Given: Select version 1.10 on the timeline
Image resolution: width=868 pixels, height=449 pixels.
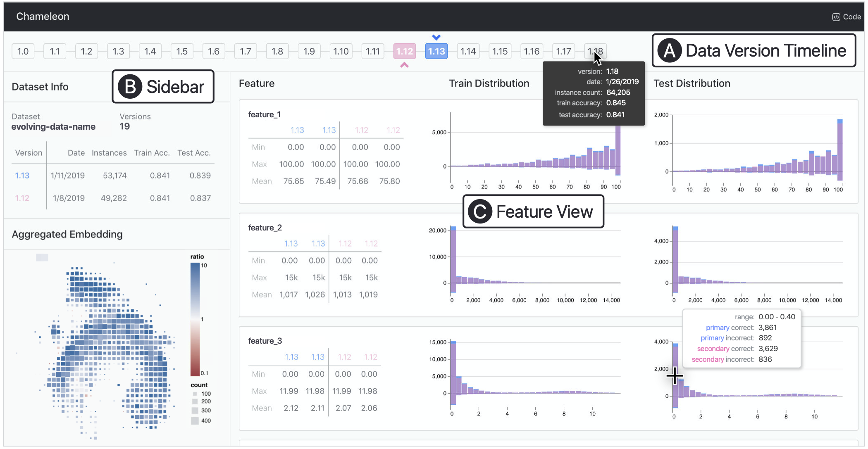Looking at the screenshot, I should pyautogui.click(x=341, y=51).
